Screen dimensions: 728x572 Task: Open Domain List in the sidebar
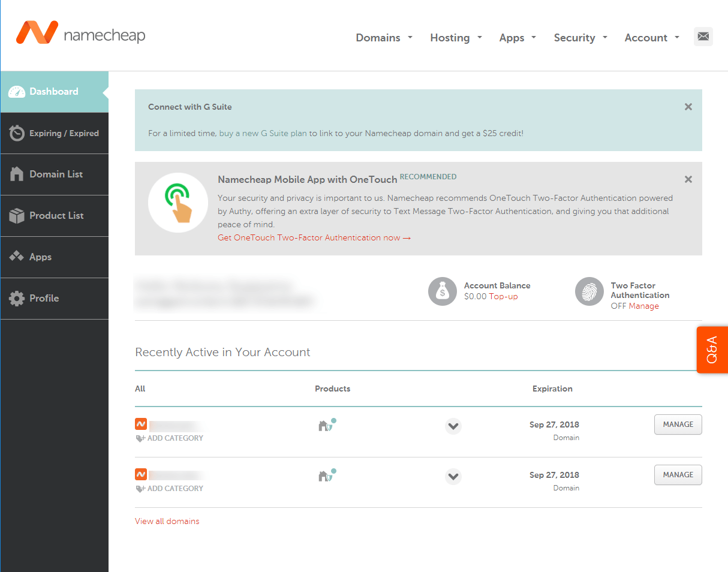pyautogui.click(x=56, y=174)
